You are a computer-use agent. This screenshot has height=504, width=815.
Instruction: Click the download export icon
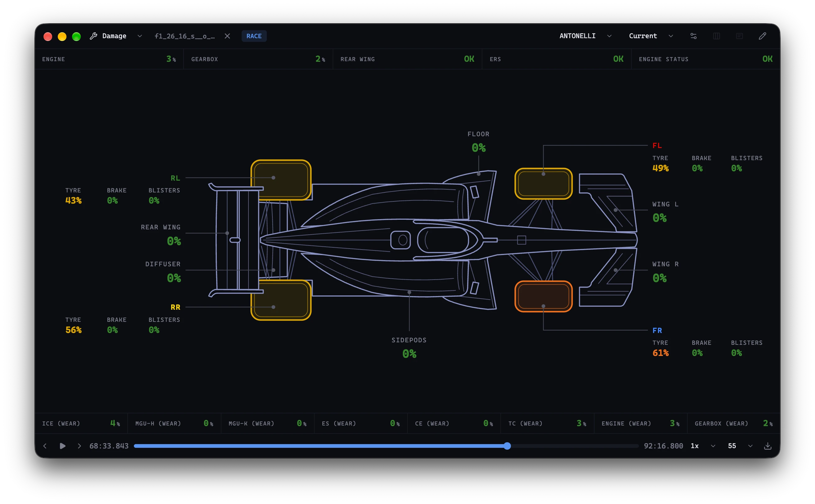(x=767, y=446)
